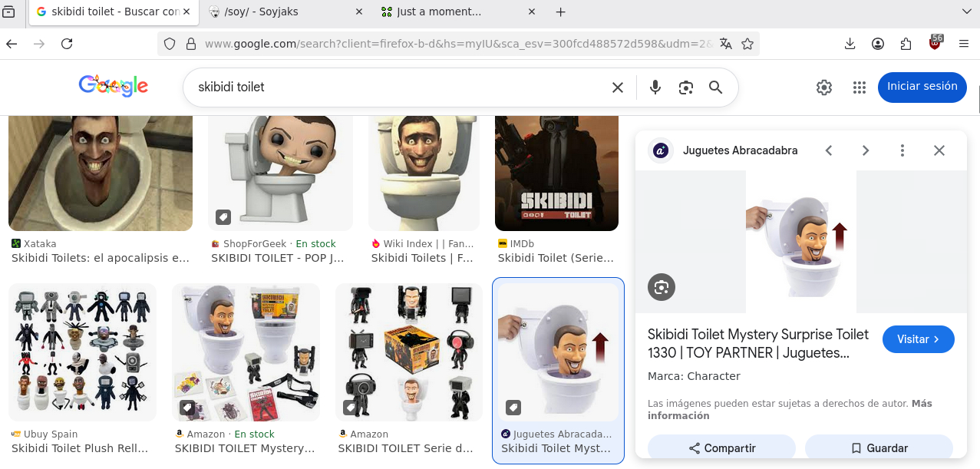This screenshot has width=980, height=469.
Task: Open Google quick settings gear
Action: coord(823,88)
